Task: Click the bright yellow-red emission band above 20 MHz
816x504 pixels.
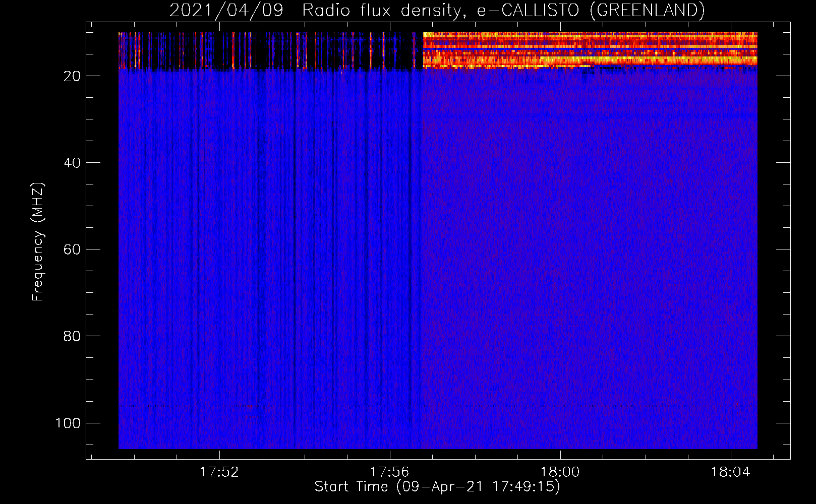Action: [590, 50]
